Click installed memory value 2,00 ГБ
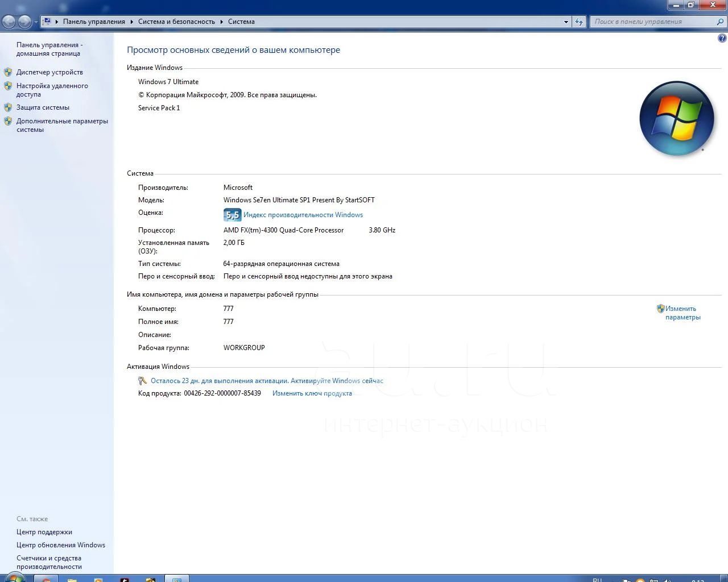This screenshot has width=728, height=582. 234,243
